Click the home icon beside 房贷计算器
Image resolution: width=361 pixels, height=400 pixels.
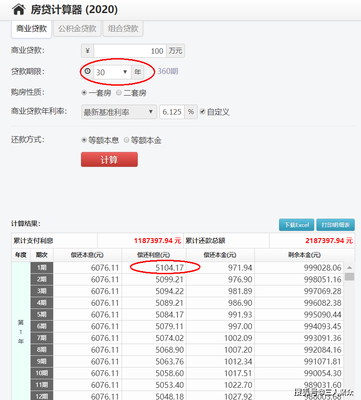pos(18,10)
